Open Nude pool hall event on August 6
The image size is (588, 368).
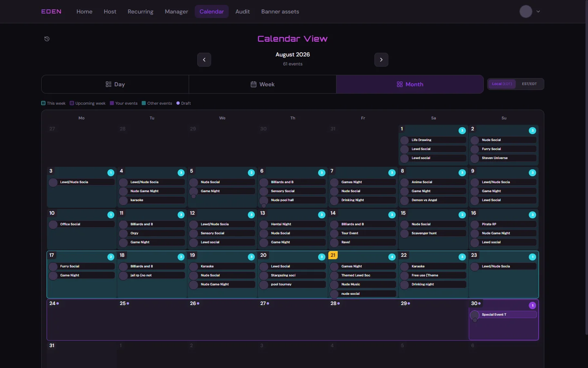click(292, 200)
